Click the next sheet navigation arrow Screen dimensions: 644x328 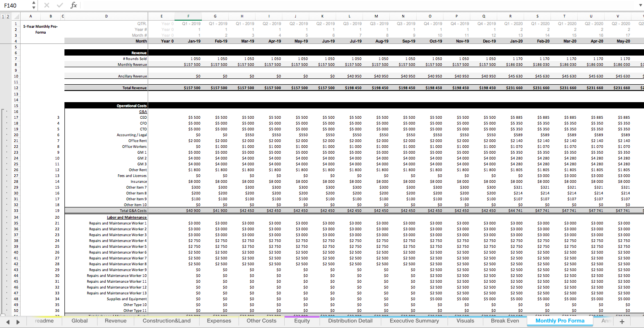(18, 321)
